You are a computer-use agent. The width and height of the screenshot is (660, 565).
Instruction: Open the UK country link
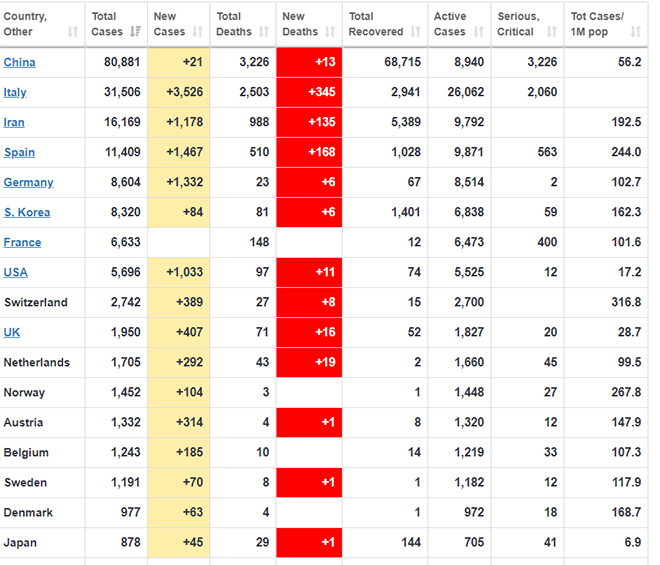(12, 333)
